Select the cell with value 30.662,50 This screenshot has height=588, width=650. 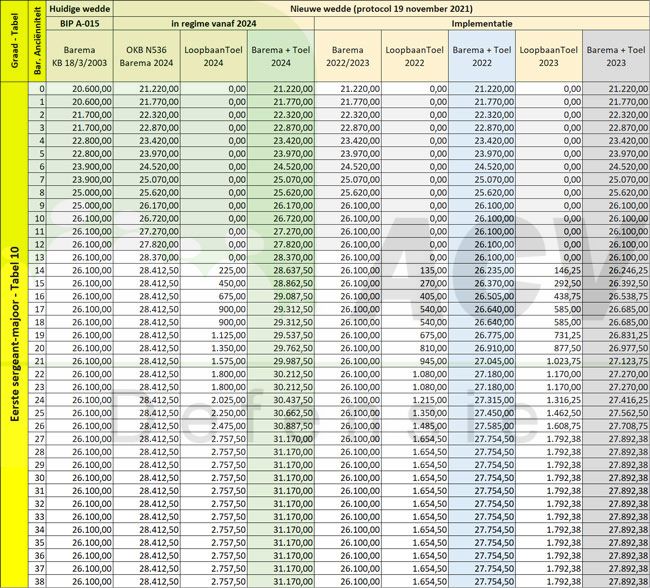tap(281, 413)
